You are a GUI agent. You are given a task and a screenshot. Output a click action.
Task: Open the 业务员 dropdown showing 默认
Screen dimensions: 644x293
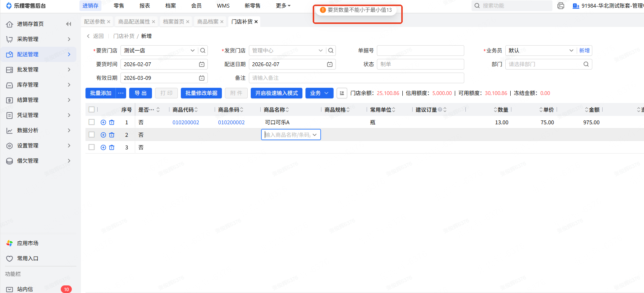tap(541, 51)
